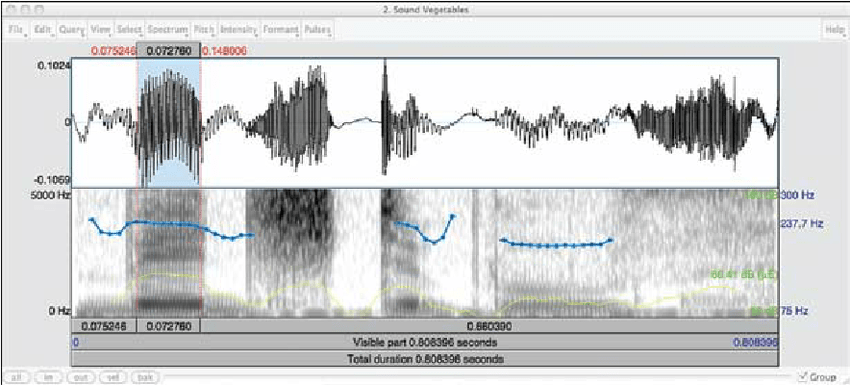Viewport: 850px width, 385px height.
Task: Click the 'out' zoom button
Action: [x=82, y=377]
